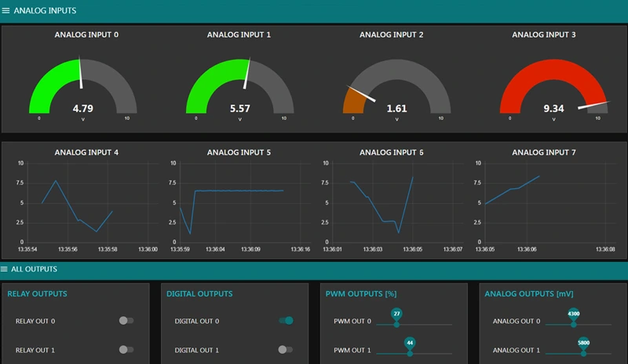This screenshot has height=364, width=628.
Task: Click the gauge value 9.34
Action: [x=554, y=108]
